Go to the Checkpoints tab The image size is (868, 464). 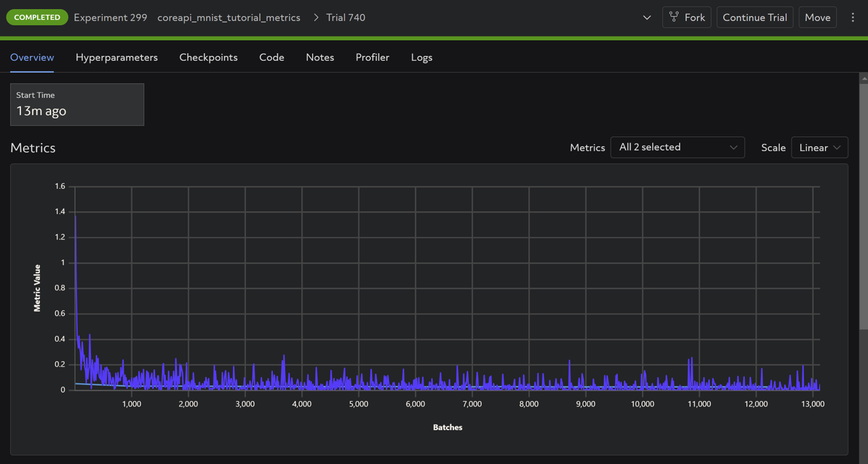click(209, 57)
